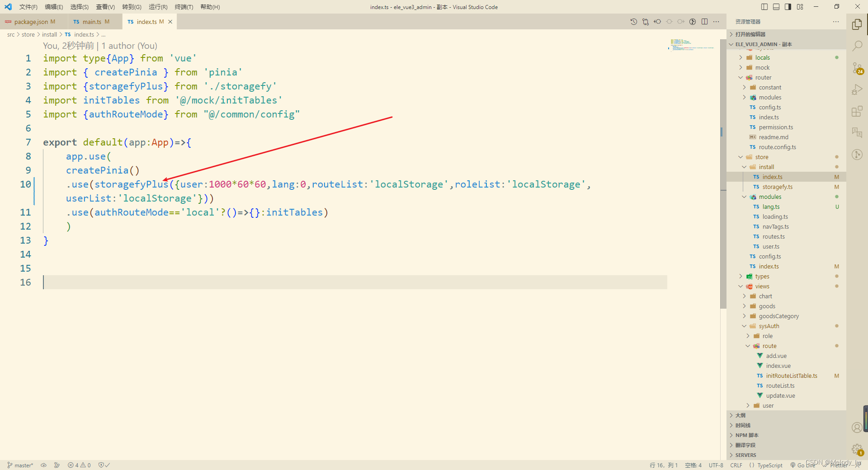This screenshot has height=470, width=868.
Task: Open Explorer panel More Actions ellipsis
Action: pyautogui.click(x=836, y=22)
